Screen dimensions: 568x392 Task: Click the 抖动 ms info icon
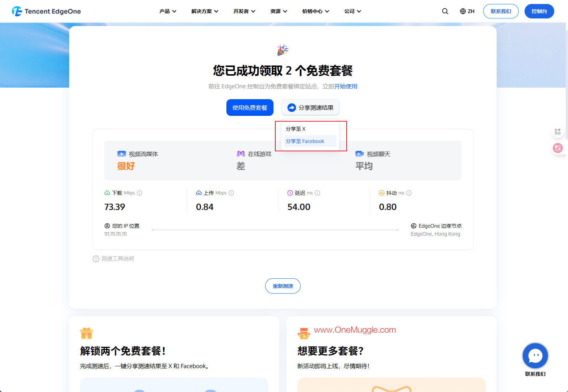pyautogui.click(x=409, y=193)
